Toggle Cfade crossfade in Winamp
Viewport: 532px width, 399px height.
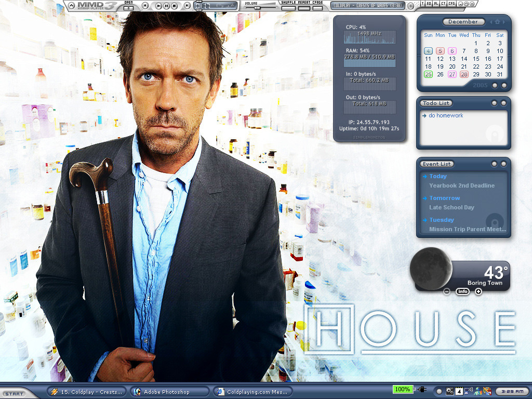(317, 8)
